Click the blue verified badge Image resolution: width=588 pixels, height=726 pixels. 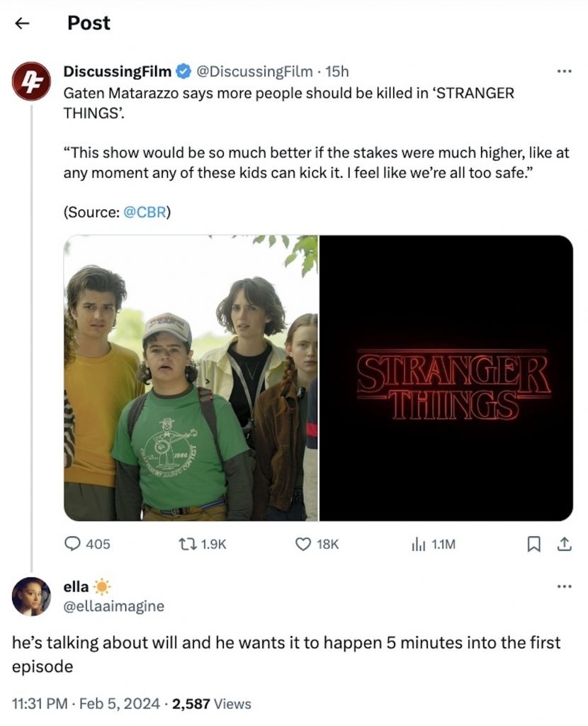pos(182,71)
